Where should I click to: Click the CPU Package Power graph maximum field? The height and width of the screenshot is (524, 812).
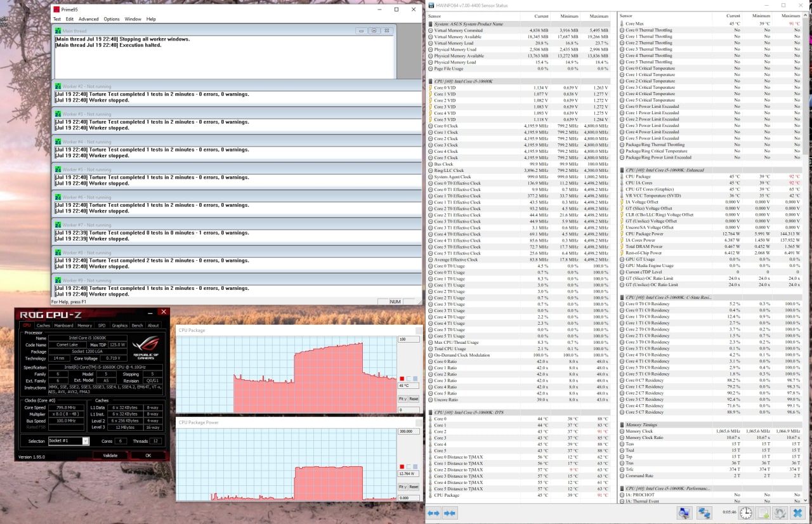pyautogui.click(x=409, y=431)
